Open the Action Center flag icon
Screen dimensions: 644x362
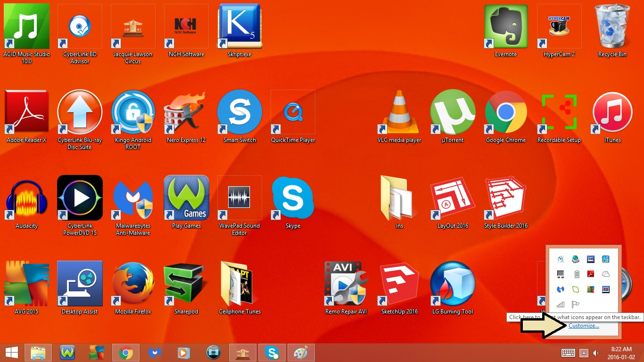coord(576,304)
